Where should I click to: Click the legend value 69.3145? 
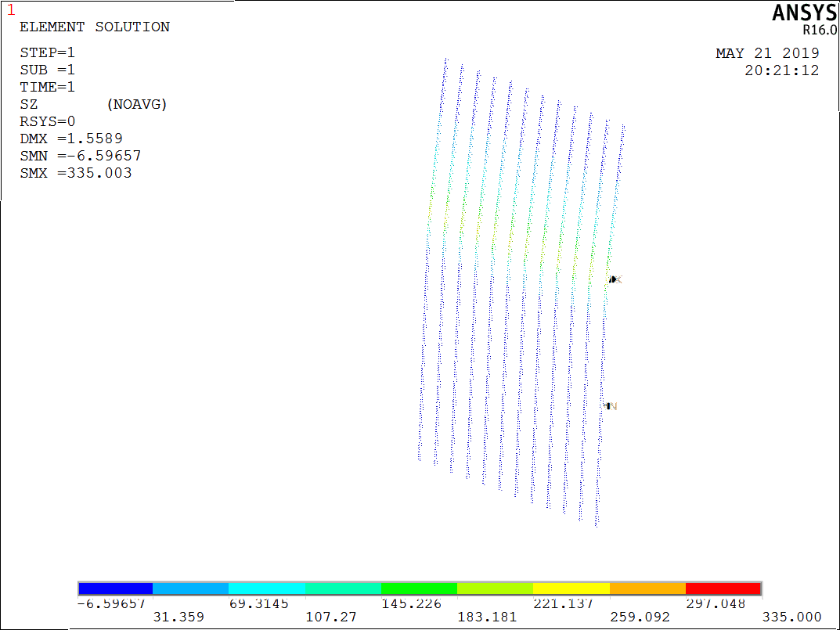click(x=259, y=603)
